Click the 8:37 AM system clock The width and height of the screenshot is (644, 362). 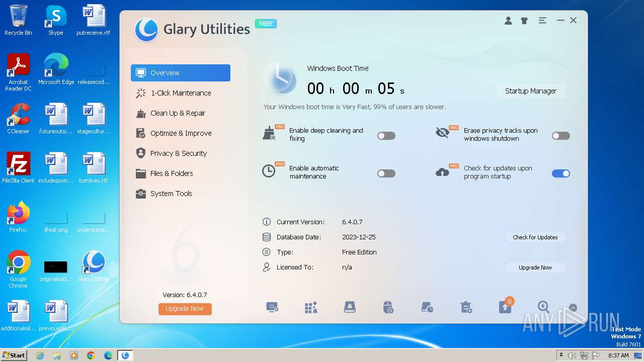point(618,355)
